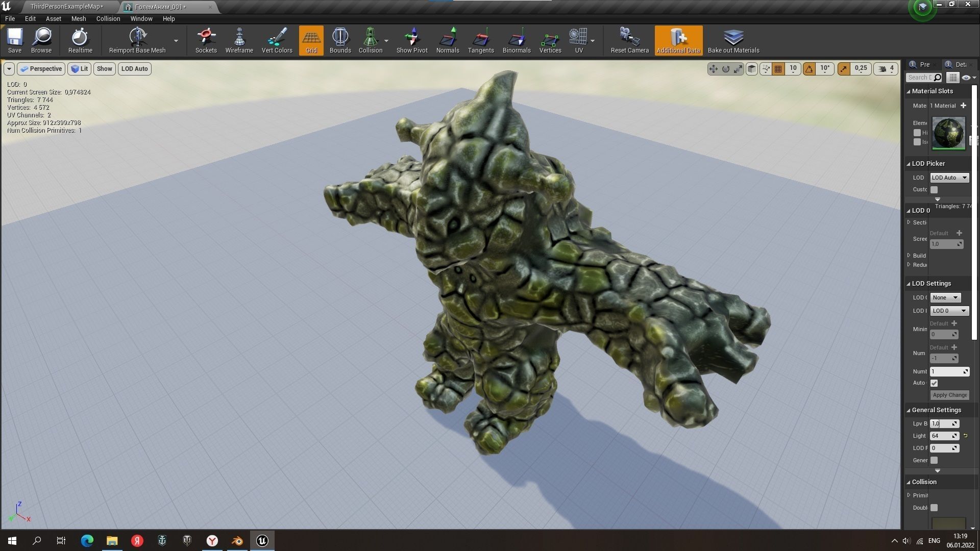Display vertex Tangents
Image resolution: width=980 pixels, height=551 pixels.
tap(481, 40)
